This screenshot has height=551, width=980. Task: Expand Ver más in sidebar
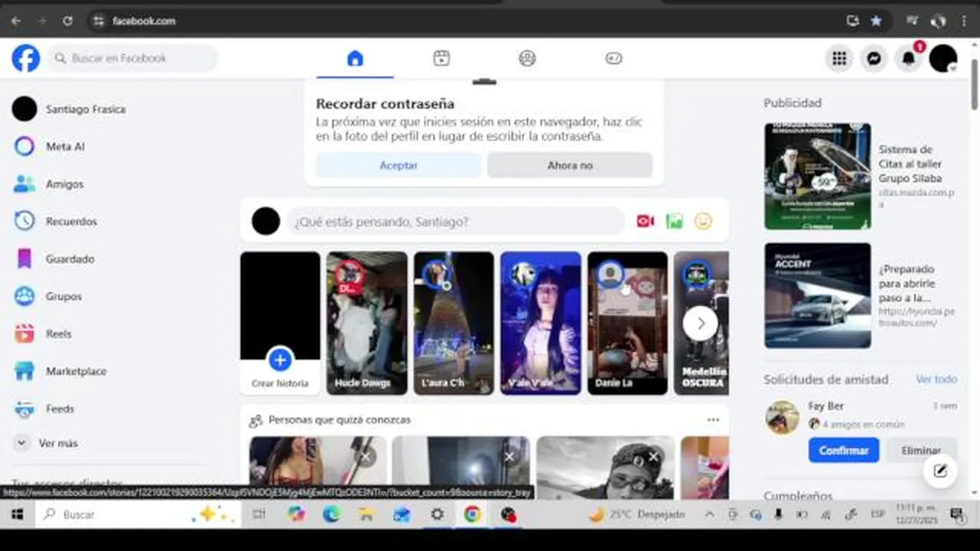(x=58, y=443)
